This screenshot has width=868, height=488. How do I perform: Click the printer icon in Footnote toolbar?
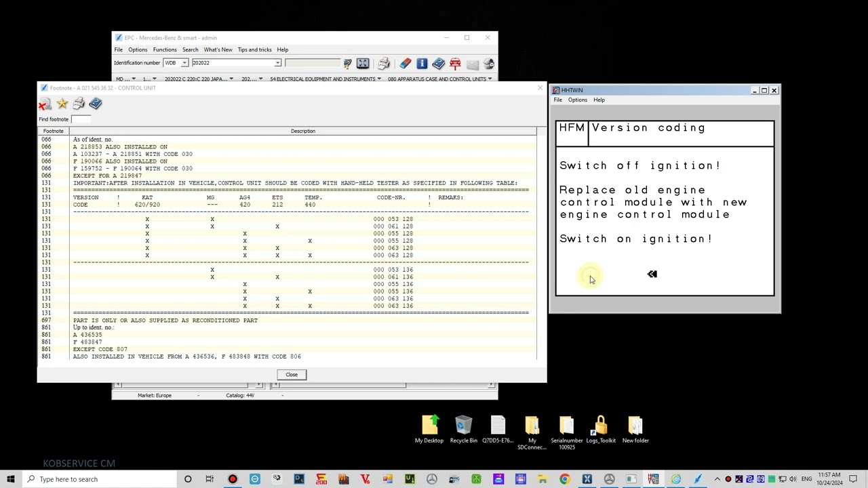[79, 104]
